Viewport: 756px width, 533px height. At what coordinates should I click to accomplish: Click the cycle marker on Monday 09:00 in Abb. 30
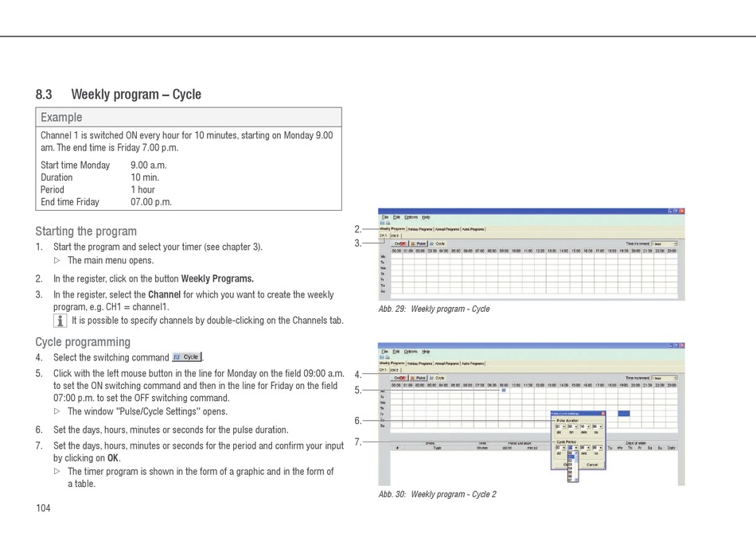(504, 391)
